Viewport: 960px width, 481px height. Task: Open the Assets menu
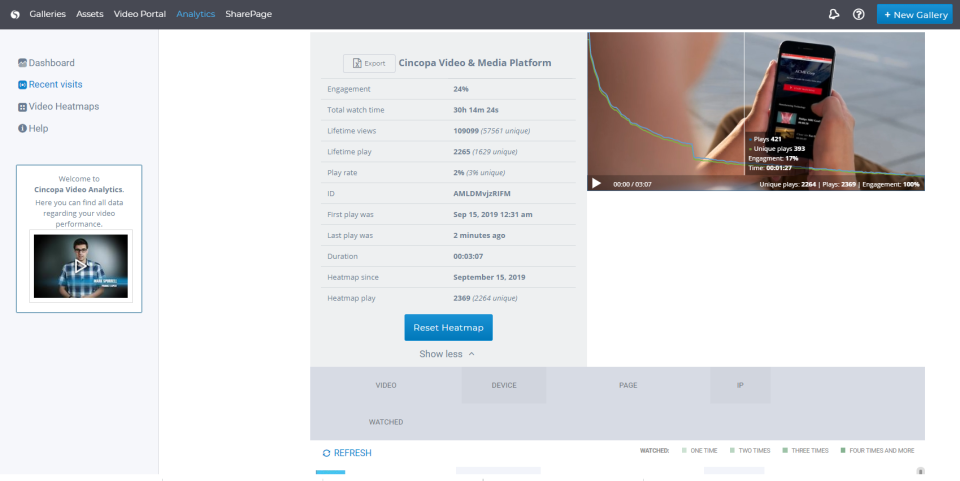pyautogui.click(x=89, y=14)
